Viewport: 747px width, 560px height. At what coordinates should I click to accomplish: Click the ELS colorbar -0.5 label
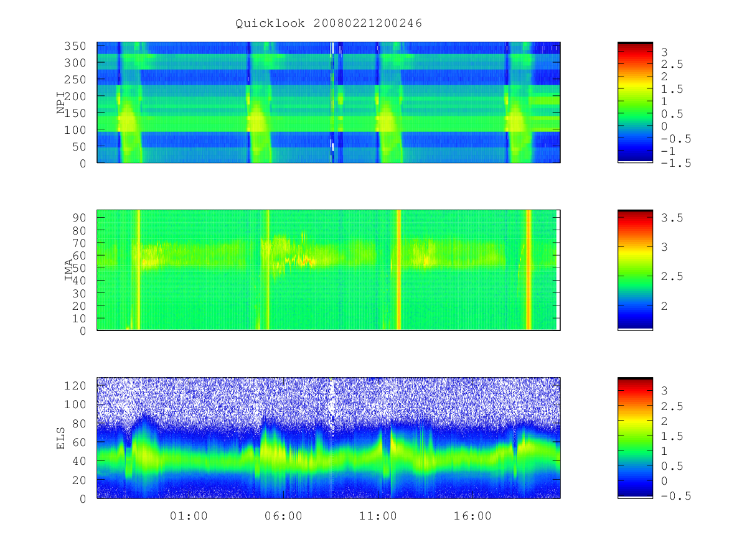point(676,496)
